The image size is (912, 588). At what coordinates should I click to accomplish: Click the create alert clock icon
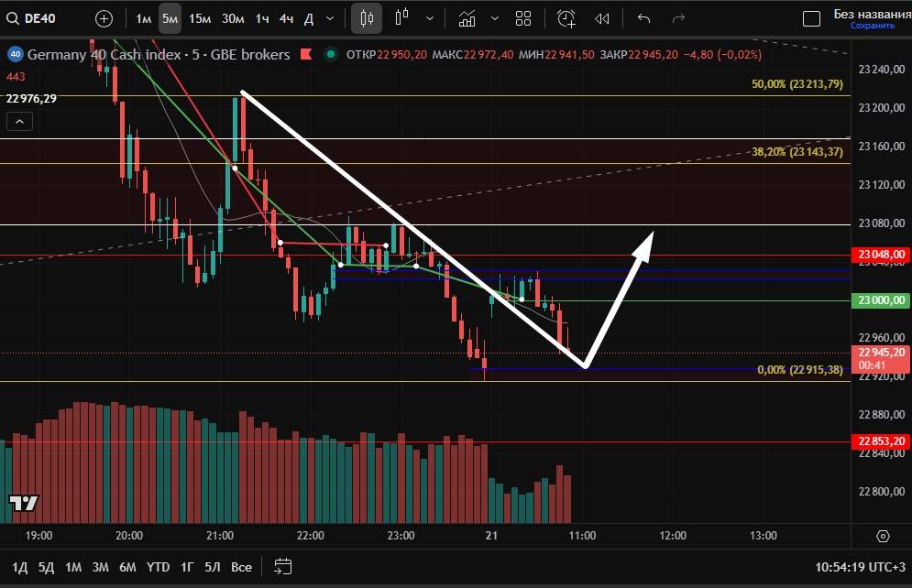[x=566, y=18]
